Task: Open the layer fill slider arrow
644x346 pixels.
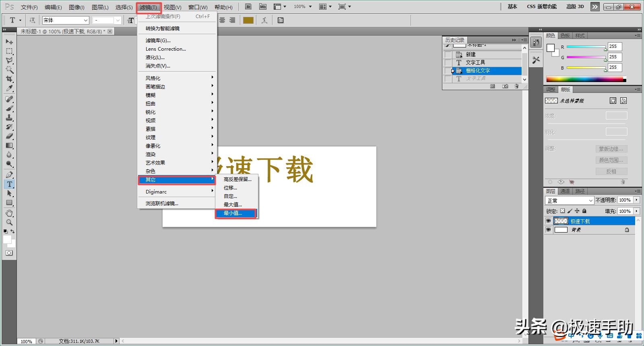Action: pos(636,211)
